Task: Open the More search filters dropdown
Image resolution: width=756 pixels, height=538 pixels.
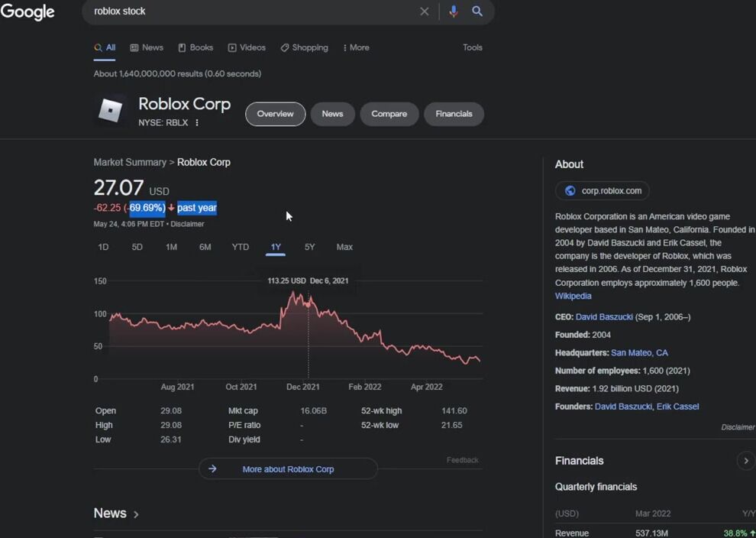Action: (356, 47)
